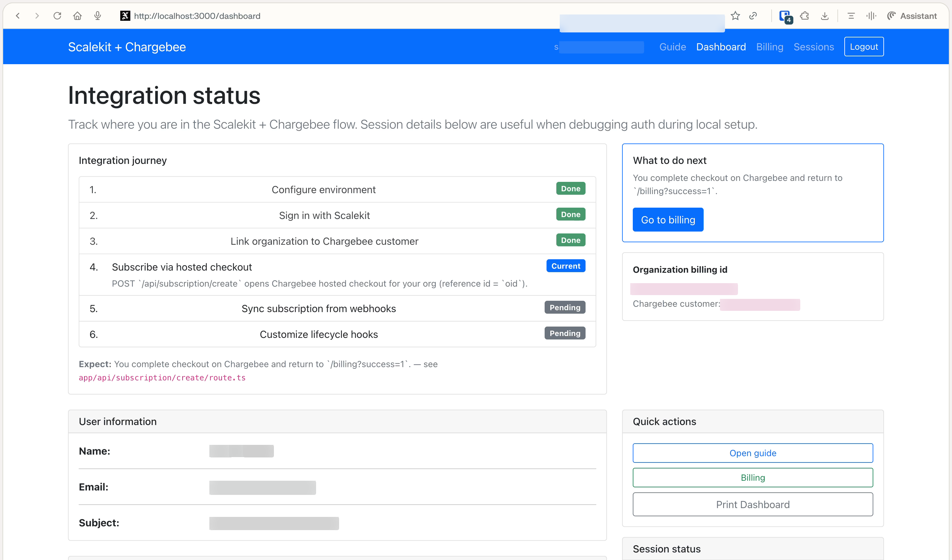Viewport: 952px width, 560px height.
Task: Click the Open guide quick action
Action: 752,453
